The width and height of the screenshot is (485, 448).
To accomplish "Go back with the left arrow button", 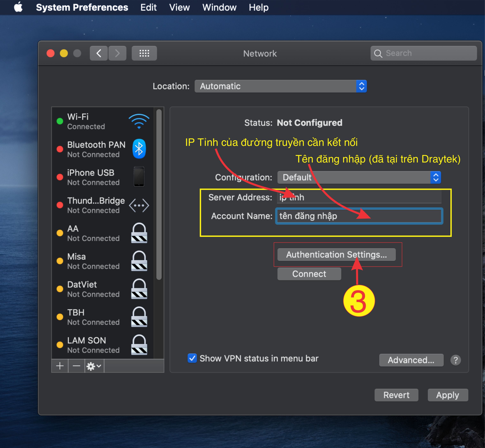I will 99,53.
